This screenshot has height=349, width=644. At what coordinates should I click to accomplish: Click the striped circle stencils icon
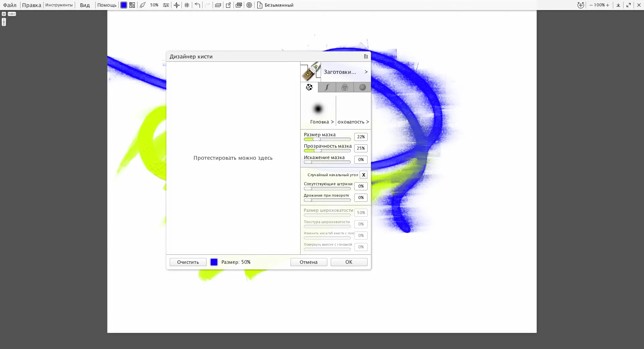(x=249, y=5)
